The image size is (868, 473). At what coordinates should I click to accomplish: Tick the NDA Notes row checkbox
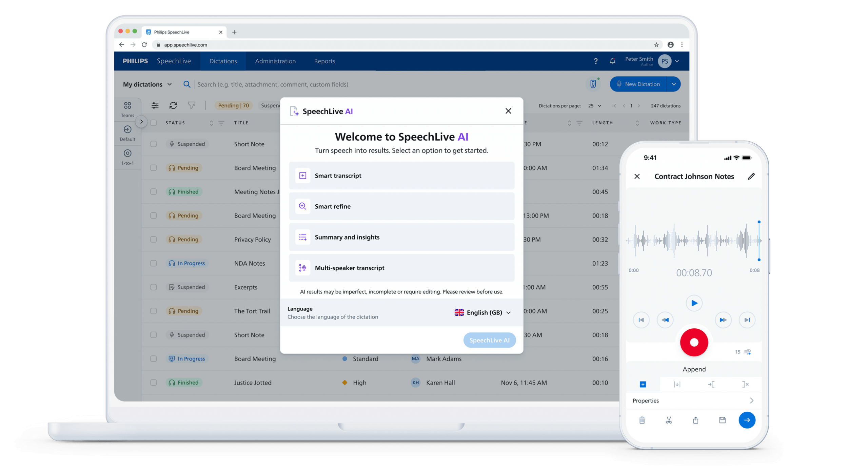154,263
